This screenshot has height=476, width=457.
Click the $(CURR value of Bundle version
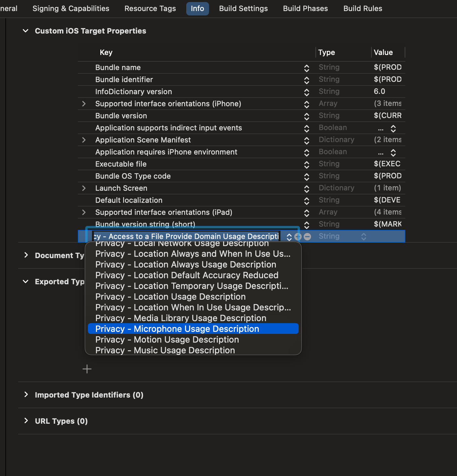[388, 115]
